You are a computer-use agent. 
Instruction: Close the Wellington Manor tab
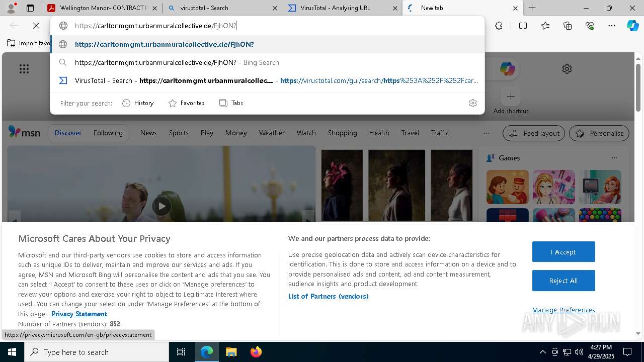pos(154,8)
